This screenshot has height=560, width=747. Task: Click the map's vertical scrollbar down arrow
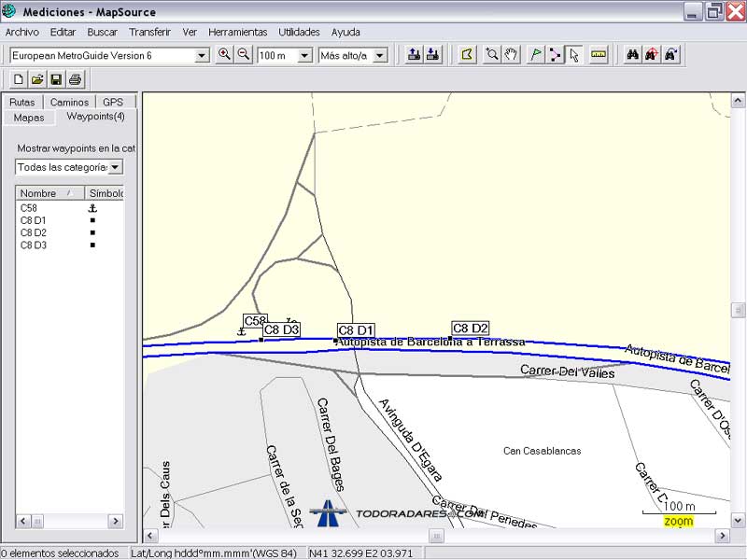[x=738, y=520]
